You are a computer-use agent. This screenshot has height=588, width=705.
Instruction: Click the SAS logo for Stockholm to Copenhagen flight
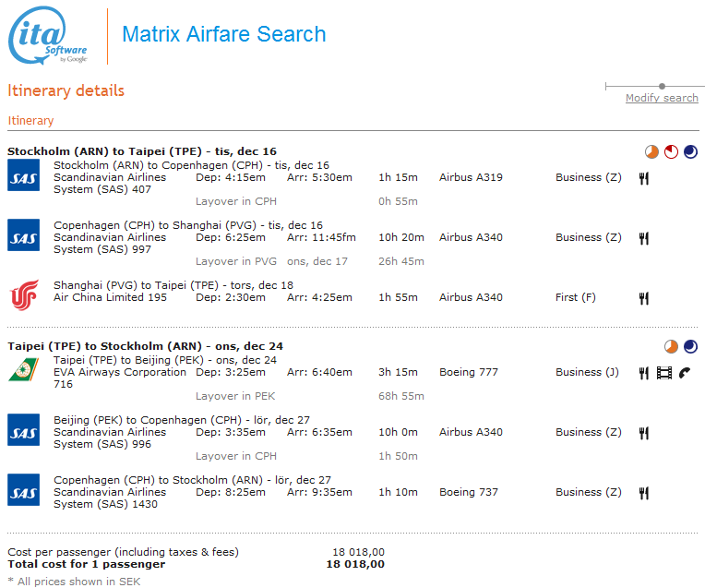(x=23, y=175)
